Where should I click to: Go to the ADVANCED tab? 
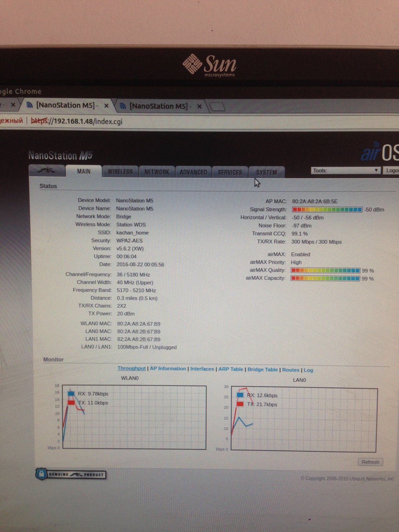(x=193, y=172)
